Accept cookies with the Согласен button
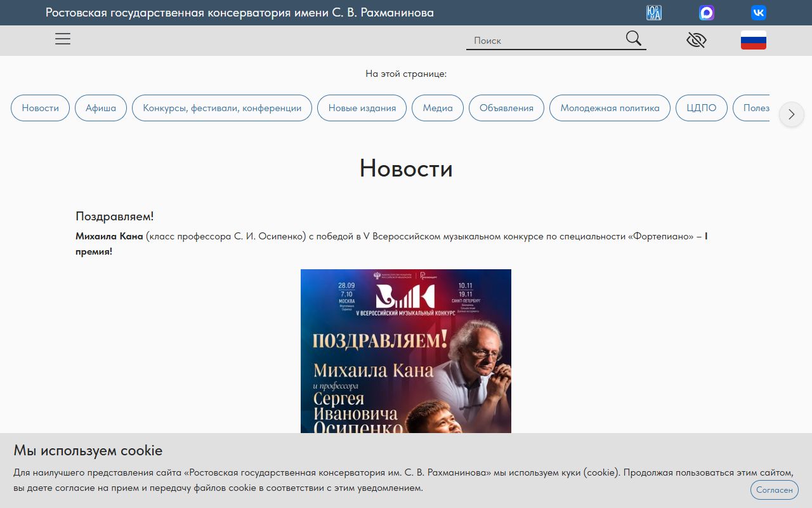812x508 pixels. 774,490
